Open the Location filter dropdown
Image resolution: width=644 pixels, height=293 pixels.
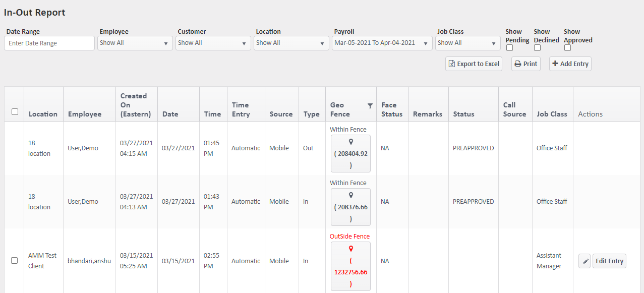(x=291, y=43)
